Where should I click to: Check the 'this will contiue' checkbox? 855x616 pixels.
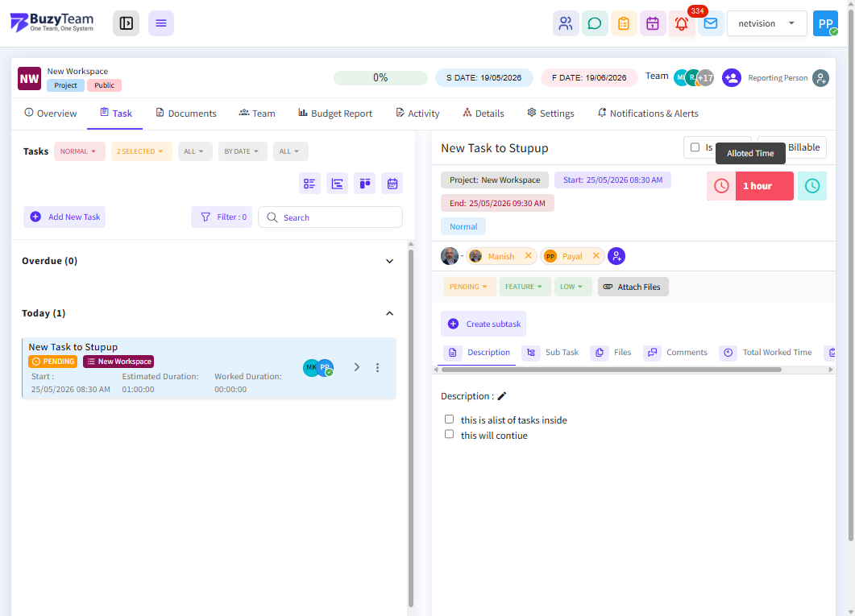(450, 434)
